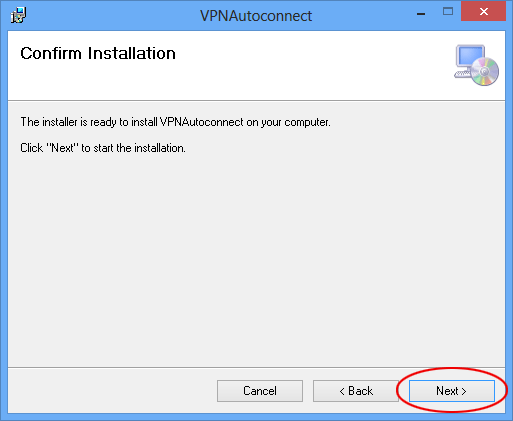Screen dimensions: 513x421
Task: Click the empty gray body area of the dialog
Action: coord(256,260)
